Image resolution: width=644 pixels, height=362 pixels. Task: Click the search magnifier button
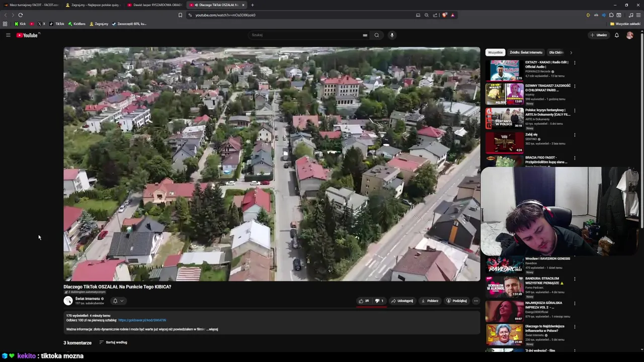pyautogui.click(x=376, y=35)
